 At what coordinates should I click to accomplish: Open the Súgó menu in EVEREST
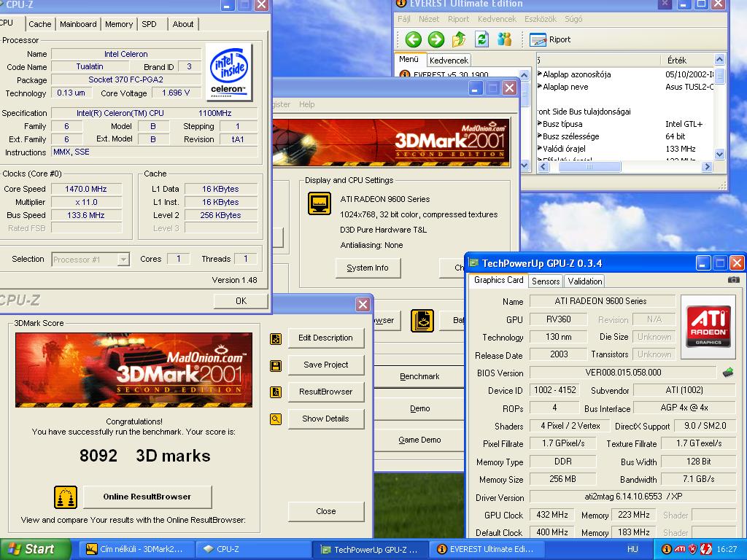[573, 19]
